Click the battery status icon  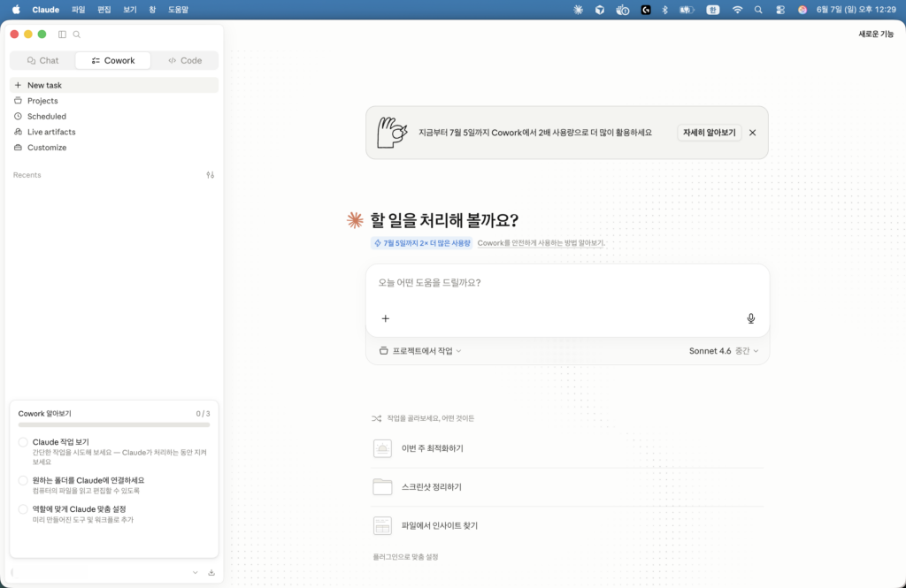pyautogui.click(x=687, y=10)
